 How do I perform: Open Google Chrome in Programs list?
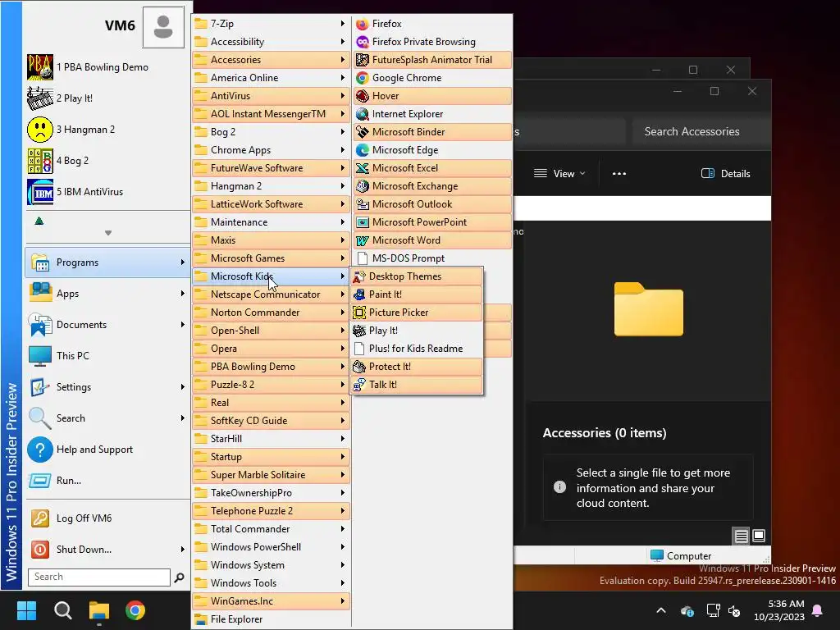pos(431,78)
